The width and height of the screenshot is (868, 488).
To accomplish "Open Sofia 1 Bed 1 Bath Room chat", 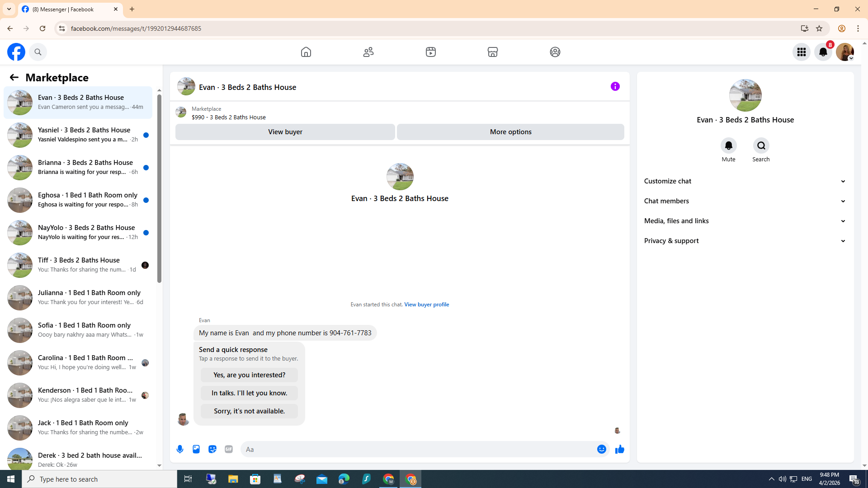I will pyautogui.click(x=78, y=330).
